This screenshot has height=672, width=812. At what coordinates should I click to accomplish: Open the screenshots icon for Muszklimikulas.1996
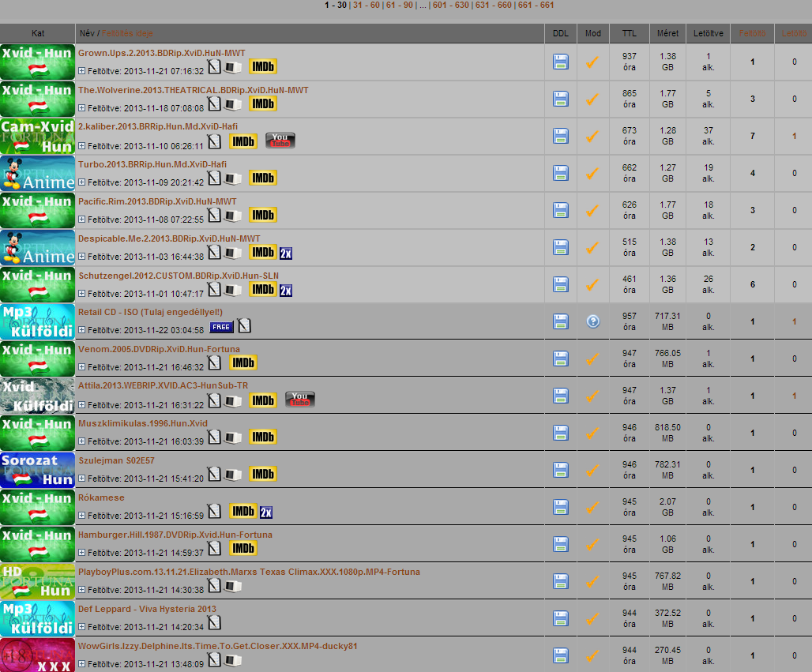pos(233,438)
